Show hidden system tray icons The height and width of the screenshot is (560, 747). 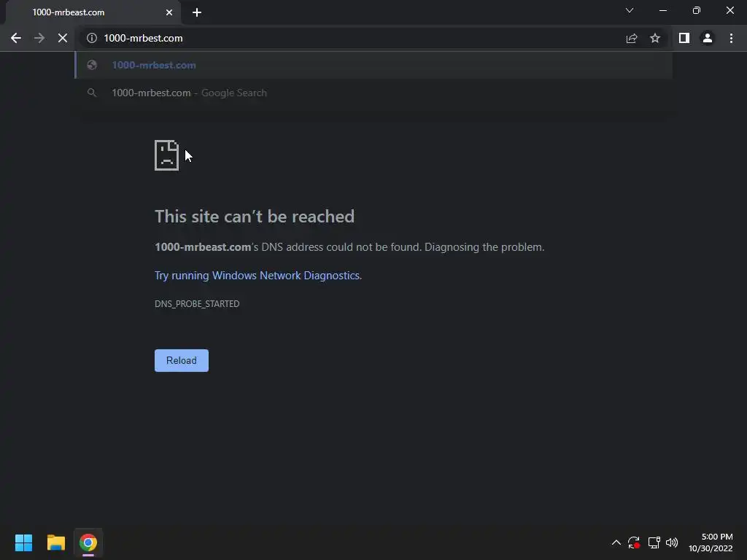[x=616, y=542]
